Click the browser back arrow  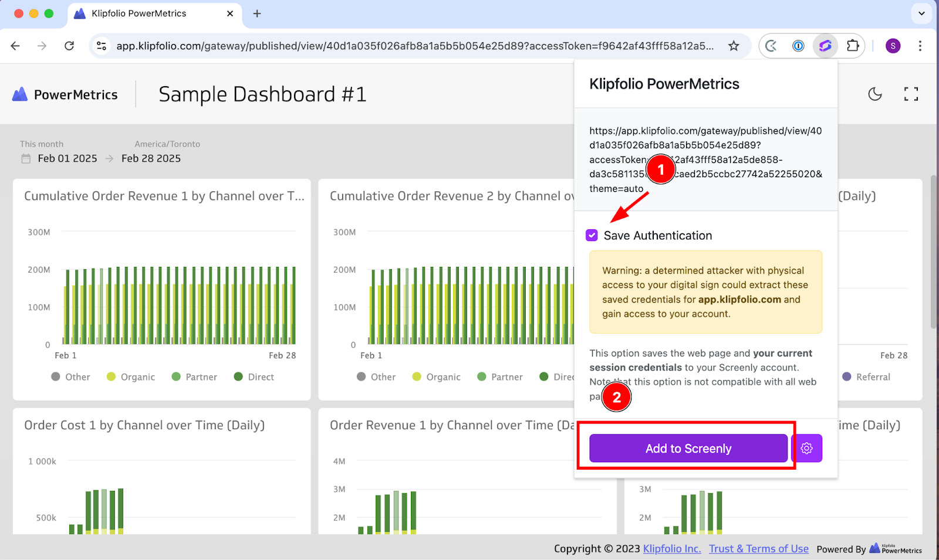tap(15, 46)
